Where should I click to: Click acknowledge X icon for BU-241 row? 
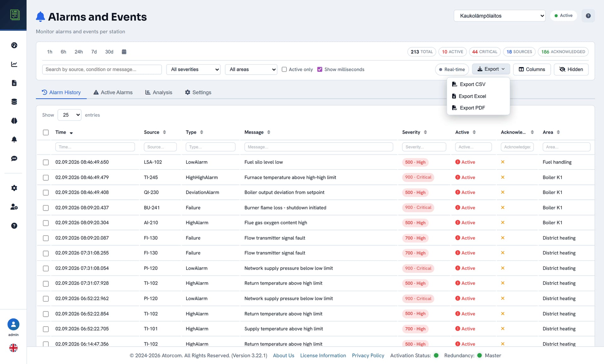(503, 208)
